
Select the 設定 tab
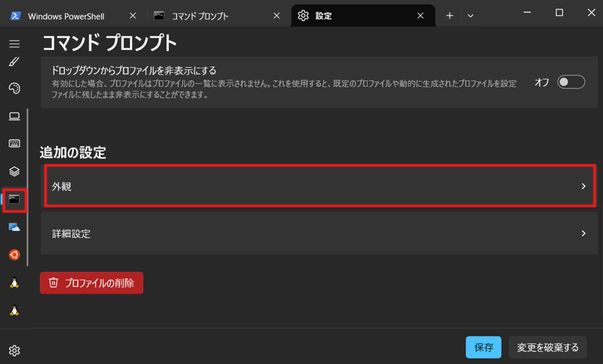363,16
